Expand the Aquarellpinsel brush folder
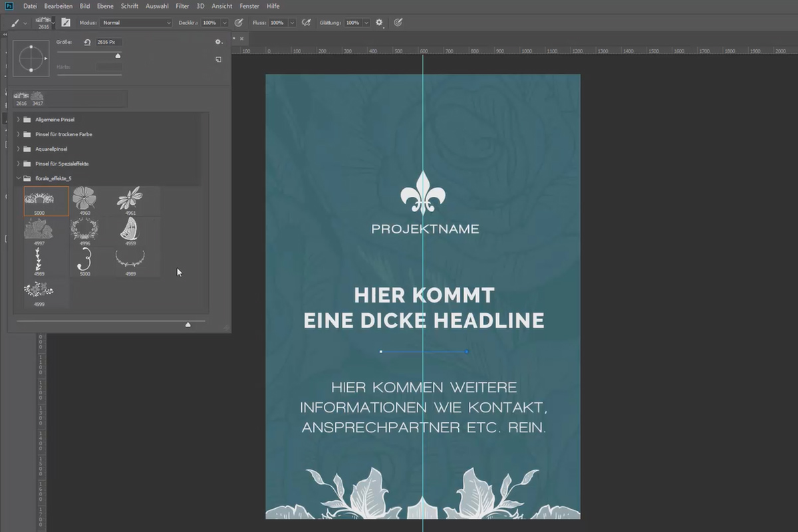The image size is (798, 532). tap(19, 149)
